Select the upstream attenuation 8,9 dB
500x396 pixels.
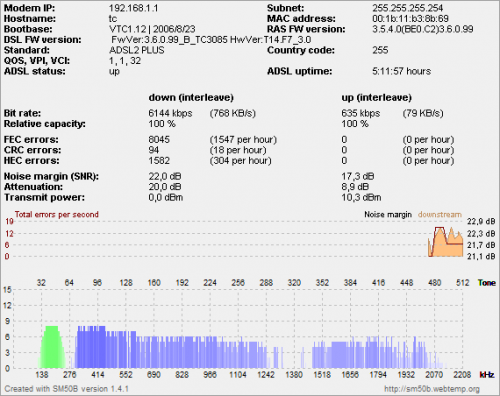coord(355,187)
